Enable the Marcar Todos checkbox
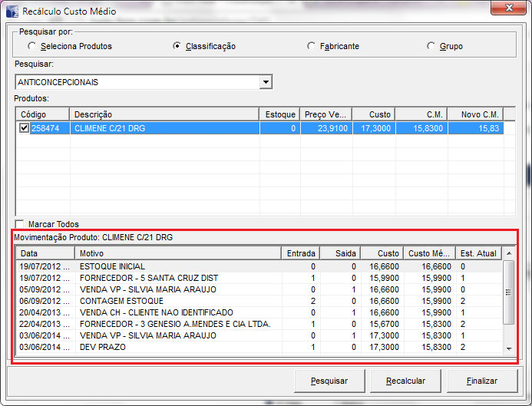Image resolution: width=532 pixels, height=406 pixels. click(20, 224)
